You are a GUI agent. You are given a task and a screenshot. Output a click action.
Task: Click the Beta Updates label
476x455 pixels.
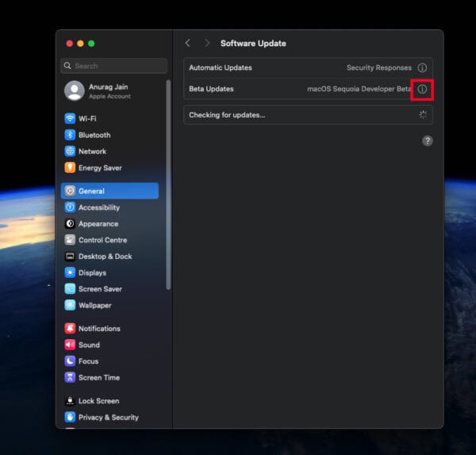click(x=211, y=89)
